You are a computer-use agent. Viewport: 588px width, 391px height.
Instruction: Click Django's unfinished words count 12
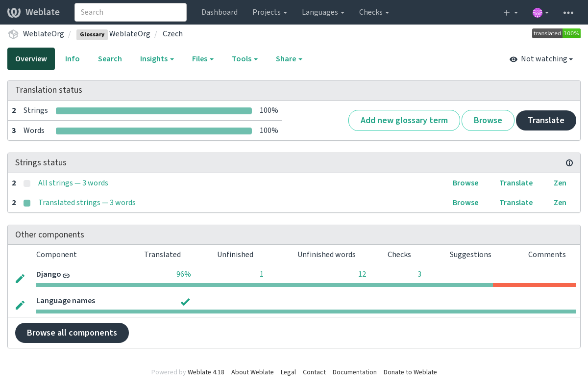point(362,274)
